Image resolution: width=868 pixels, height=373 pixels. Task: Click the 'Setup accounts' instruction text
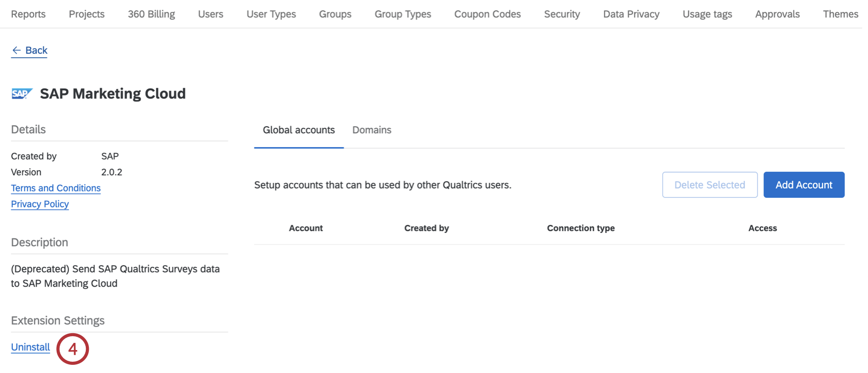point(383,185)
